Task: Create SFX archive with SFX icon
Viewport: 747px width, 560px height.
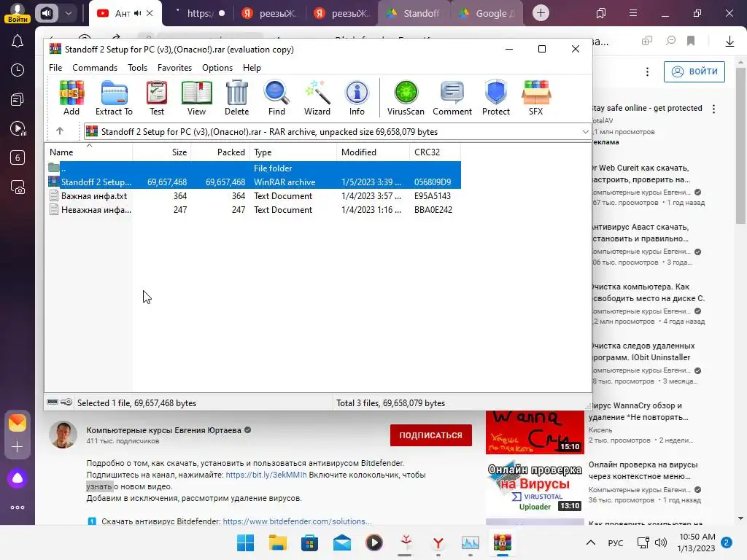Action: pyautogui.click(x=536, y=98)
